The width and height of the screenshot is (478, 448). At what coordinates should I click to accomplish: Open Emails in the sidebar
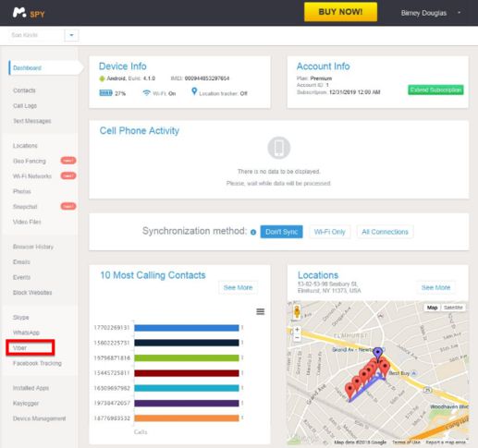coord(21,262)
